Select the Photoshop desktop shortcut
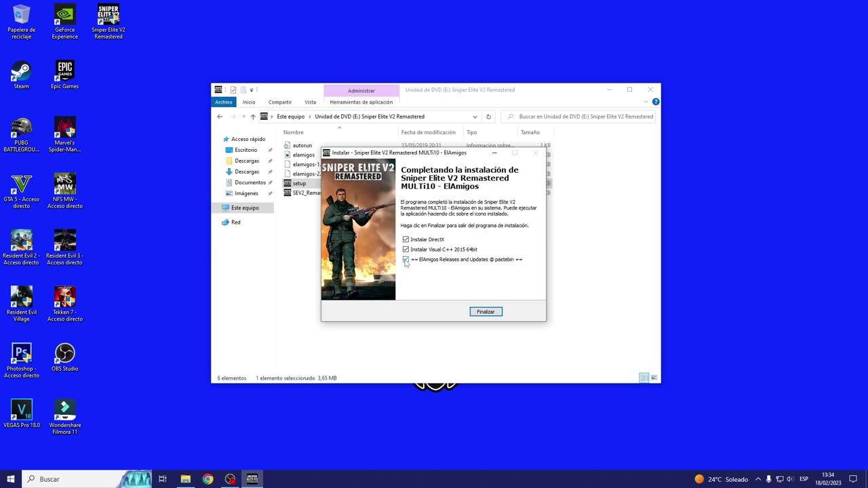Viewport: 868px width, 488px height. [x=22, y=361]
